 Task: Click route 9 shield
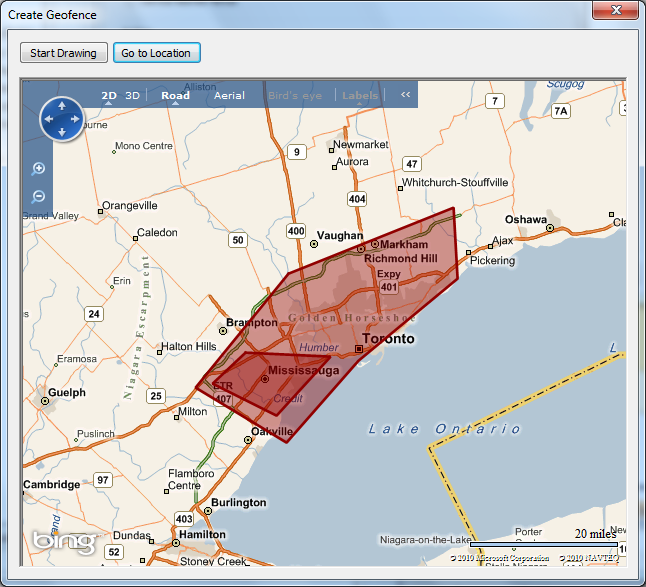pos(297,152)
